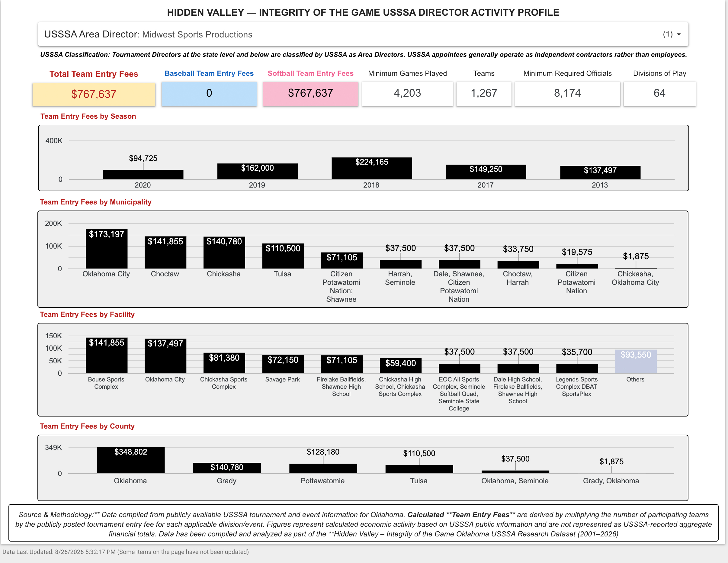The width and height of the screenshot is (728, 563).
Task: Click the Hidden Valley dashboard title
Action: [363, 12]
